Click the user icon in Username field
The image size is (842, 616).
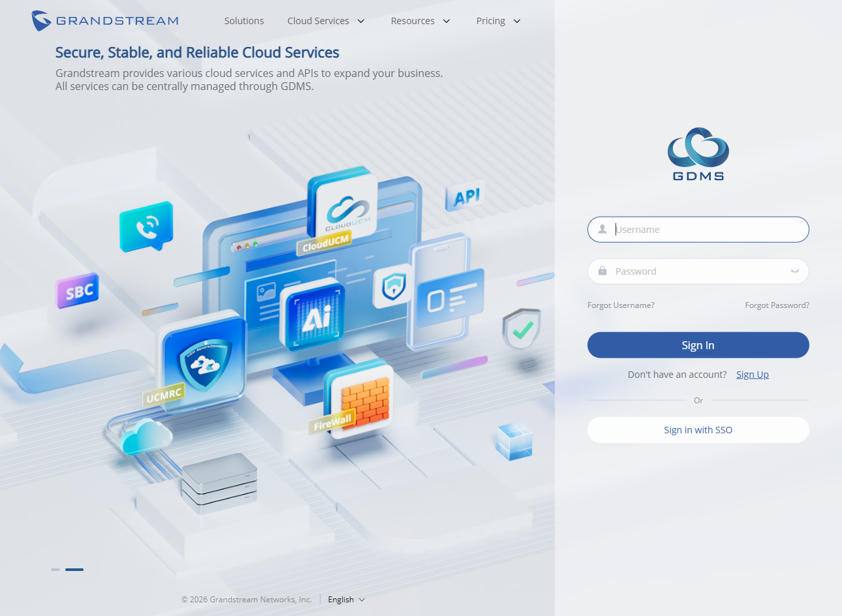click(602, 230)
